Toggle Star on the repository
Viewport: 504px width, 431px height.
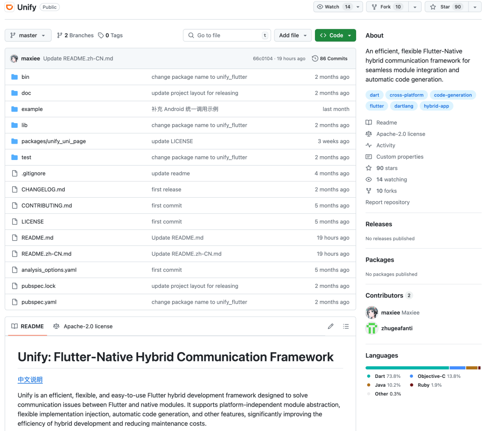[x=447, y=7]
